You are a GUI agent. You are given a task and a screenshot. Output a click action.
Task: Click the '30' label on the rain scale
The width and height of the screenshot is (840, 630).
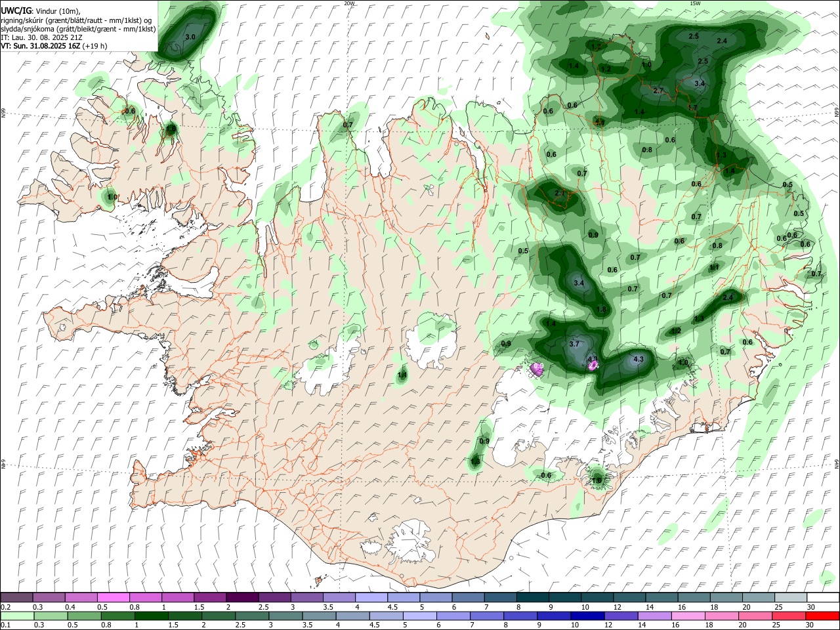tap(811, 625)
